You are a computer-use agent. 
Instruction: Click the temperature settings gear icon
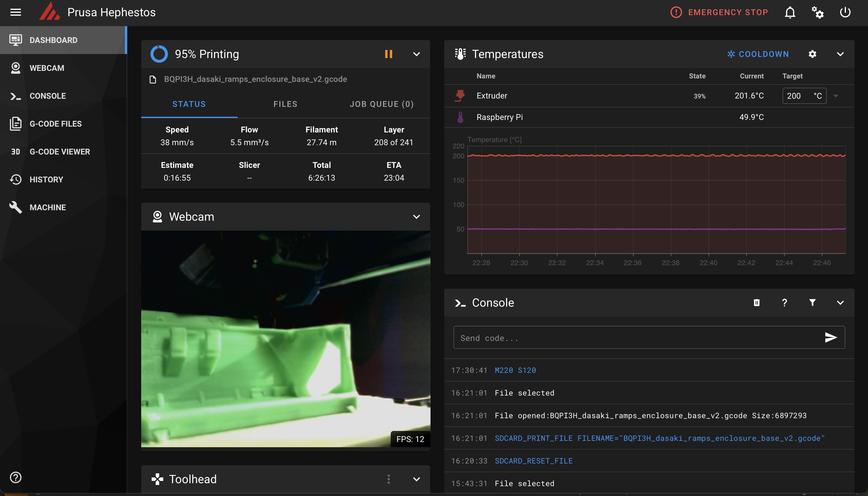pyautogui.click(x=812, y=54)
